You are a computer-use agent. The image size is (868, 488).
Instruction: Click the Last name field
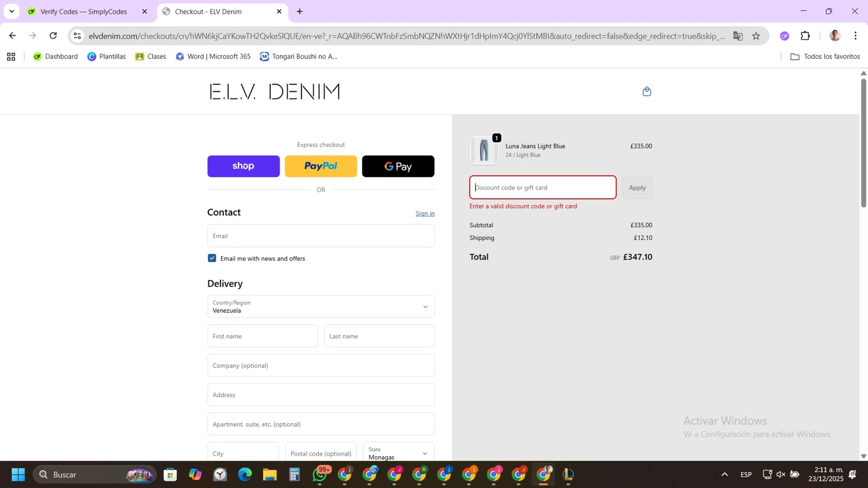(x=380, y=336)
